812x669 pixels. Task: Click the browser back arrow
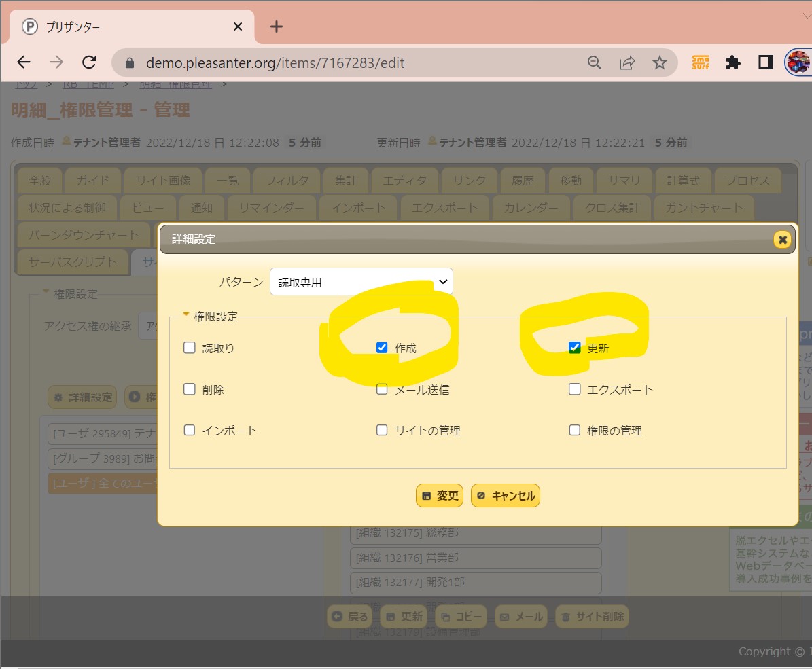24,62
